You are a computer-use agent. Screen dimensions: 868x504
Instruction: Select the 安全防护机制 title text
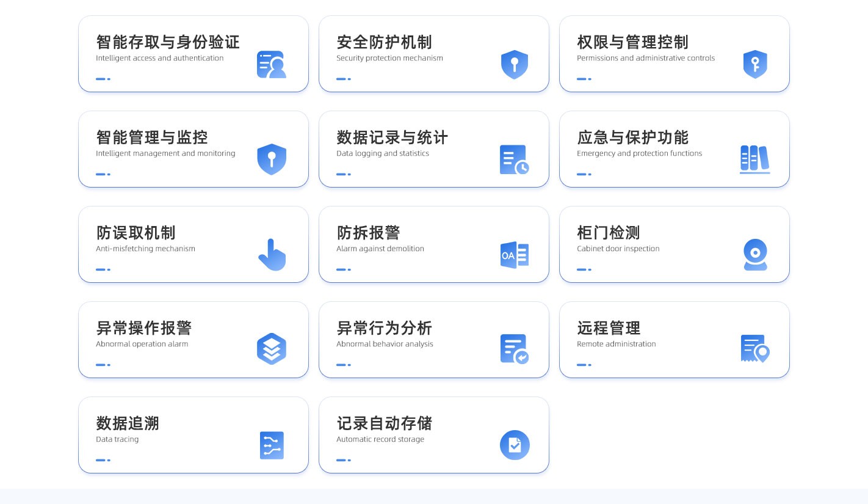384,42
